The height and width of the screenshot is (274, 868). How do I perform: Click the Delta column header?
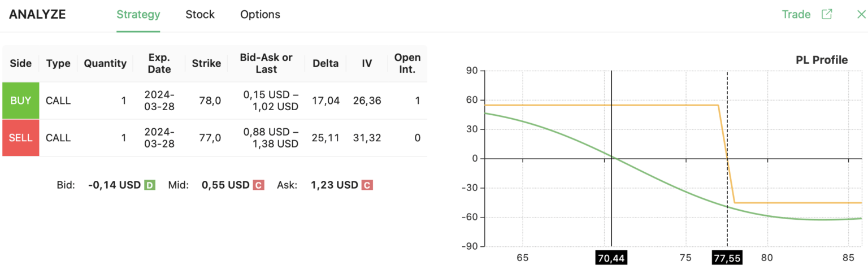(x=325, y=63)
